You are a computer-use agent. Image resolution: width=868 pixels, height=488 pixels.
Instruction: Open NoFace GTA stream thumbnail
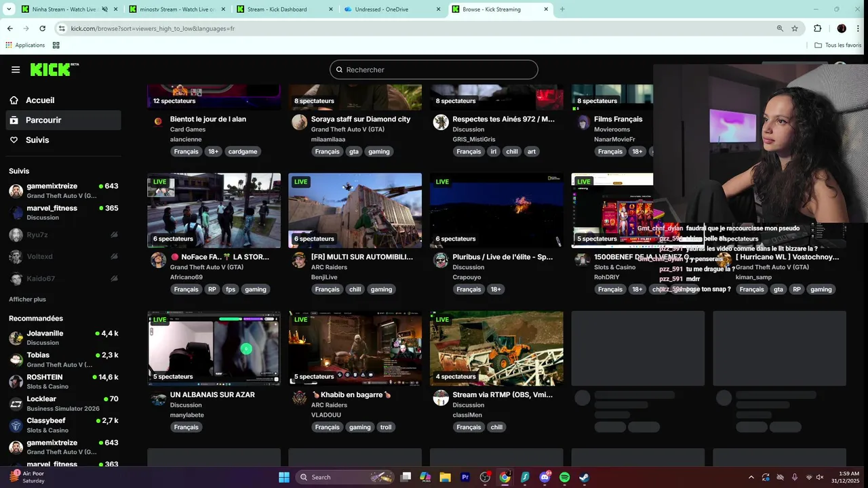pyautogui.click(x=214, y=210)
